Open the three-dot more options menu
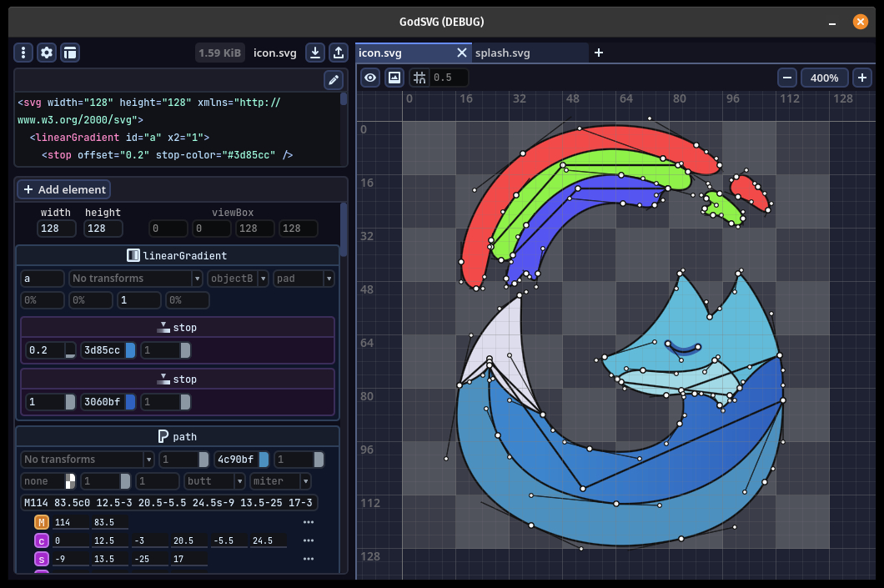This screenshot has width=884, height=588. (x=24, y=53)
